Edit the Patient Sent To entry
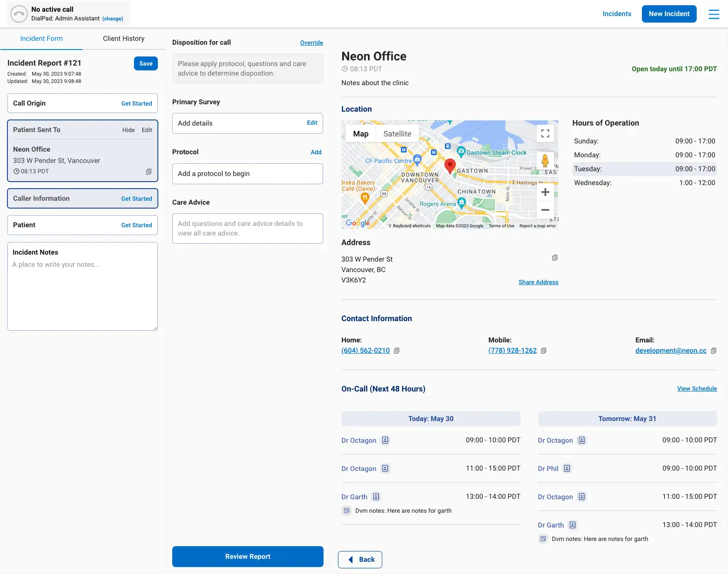 pos(147,130)
